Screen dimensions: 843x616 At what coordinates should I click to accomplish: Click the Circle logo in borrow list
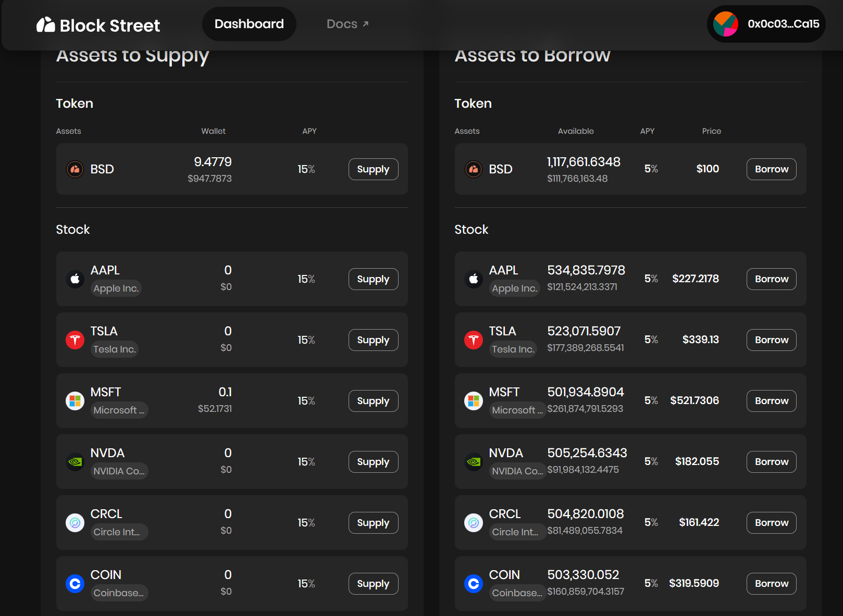(x=473, y=523)
